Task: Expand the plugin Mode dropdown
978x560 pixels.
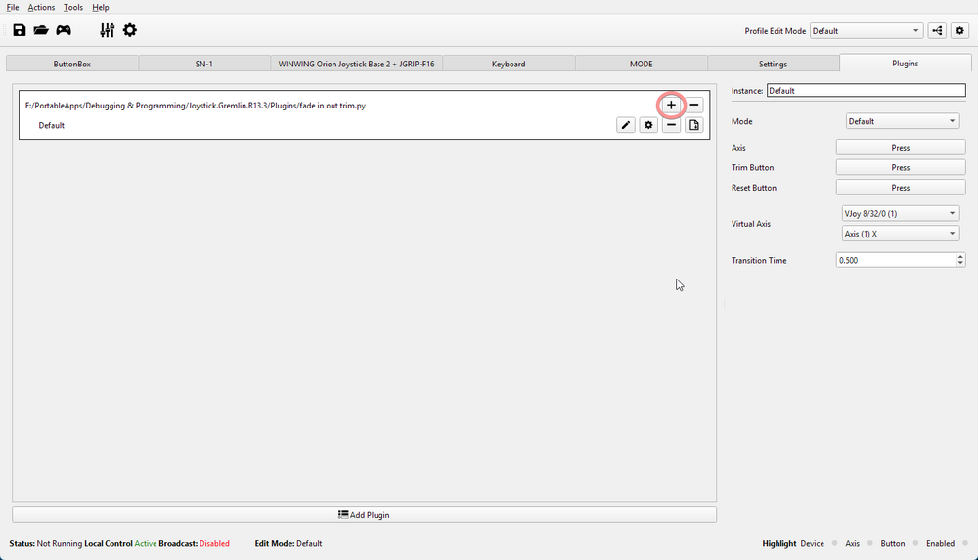Action: click(x=903, y=121)
